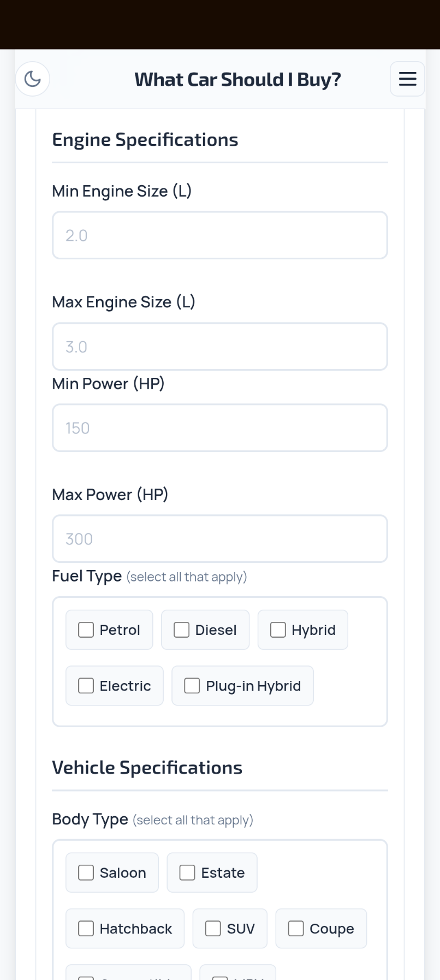
Task: Focus the Max Engine Size field
Action: (219, 346)
